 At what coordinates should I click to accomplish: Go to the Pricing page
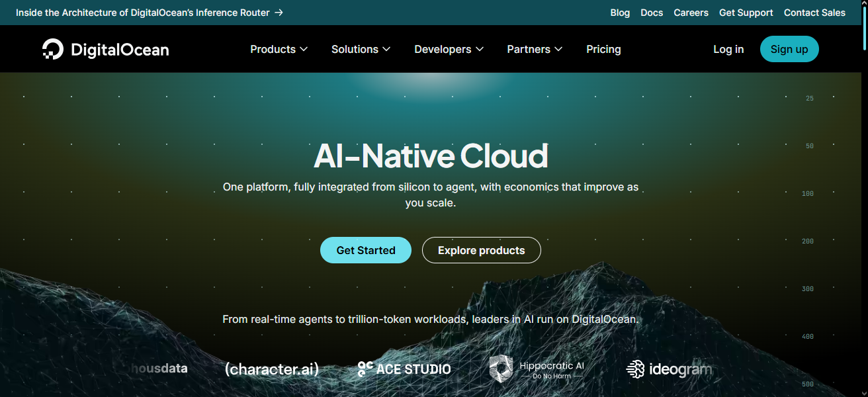[603, 49]
